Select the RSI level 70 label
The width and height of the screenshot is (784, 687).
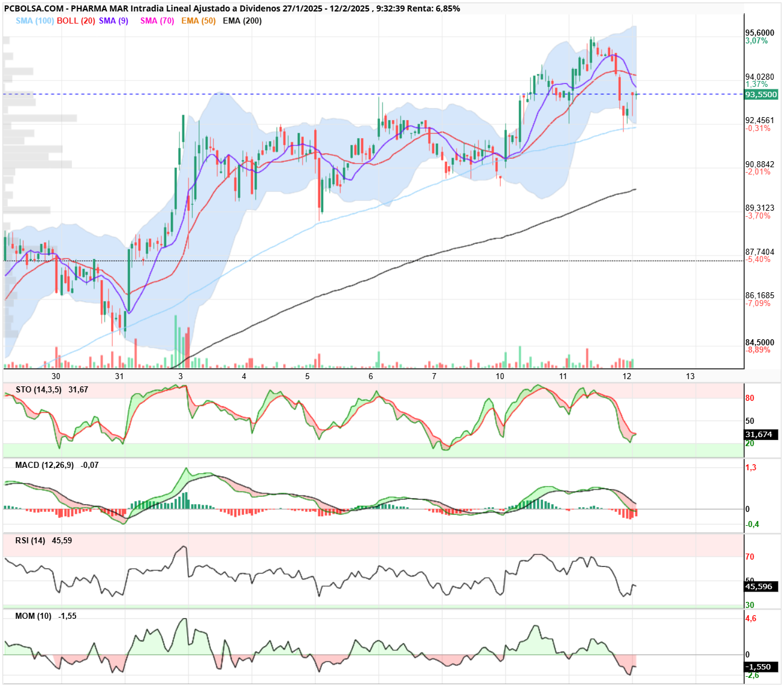[750, 557]
